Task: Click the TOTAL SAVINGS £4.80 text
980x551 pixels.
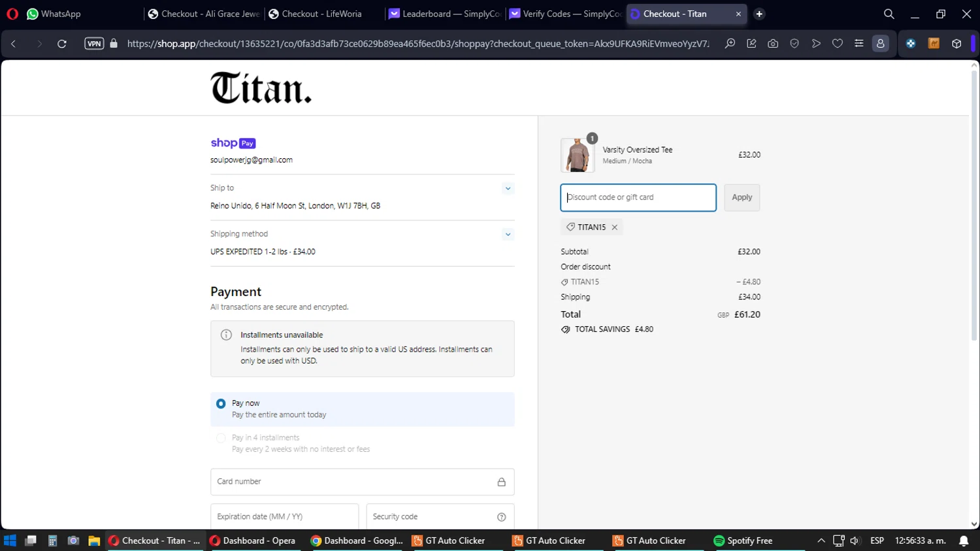Action: (x=607, y=329)
